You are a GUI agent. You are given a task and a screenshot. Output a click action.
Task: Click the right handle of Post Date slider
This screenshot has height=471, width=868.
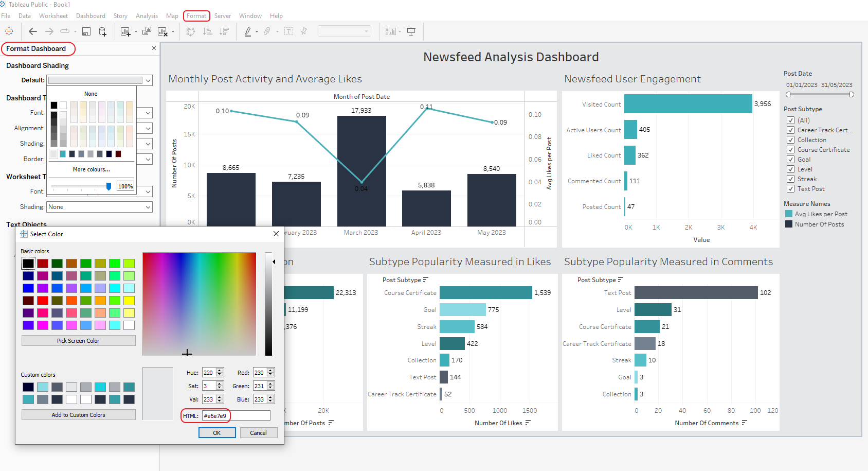tap(852, 94)
